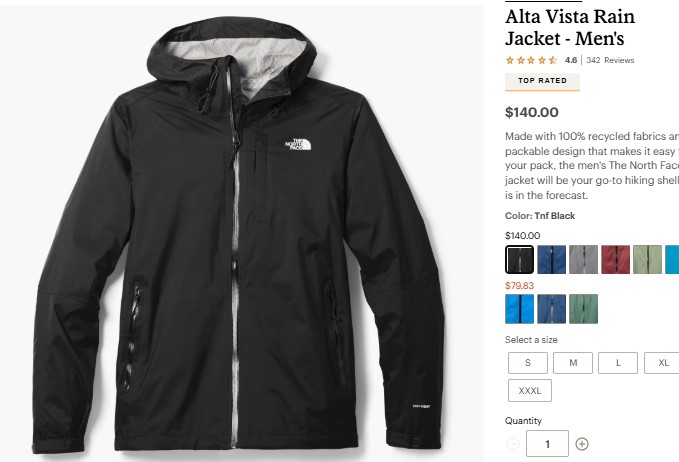This screenshot has height=462, width=679.
Task: Click the quantity input field
Action: coord(547,443)
